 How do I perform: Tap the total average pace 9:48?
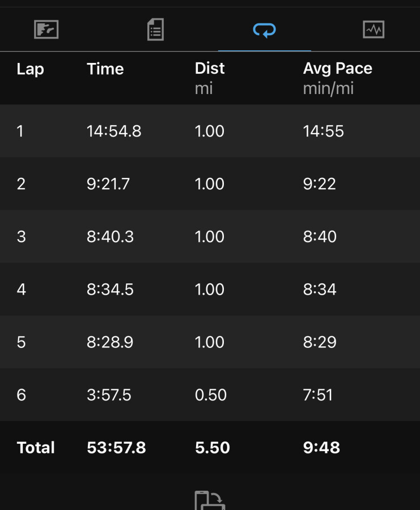(x=321, y=448)
